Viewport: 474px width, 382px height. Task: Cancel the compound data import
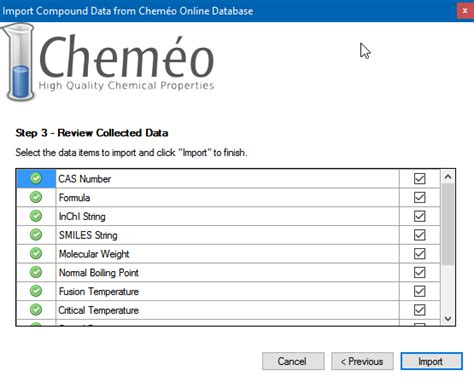pos(293,361)
